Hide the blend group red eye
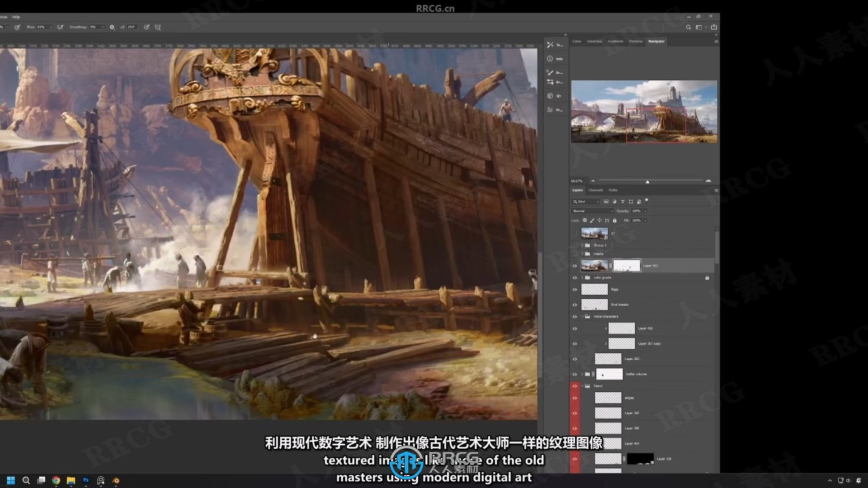 point(575,386)
